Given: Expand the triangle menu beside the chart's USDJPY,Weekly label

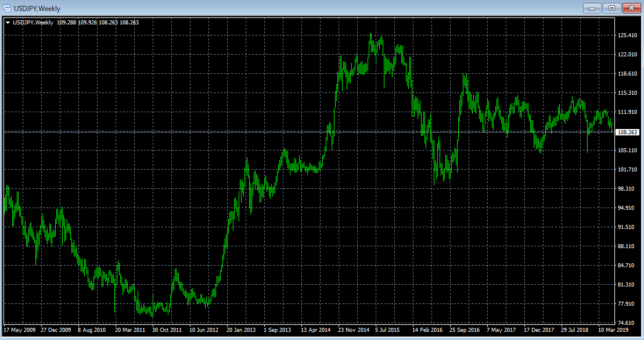Looking at the screenshot, I should [8, 23].
